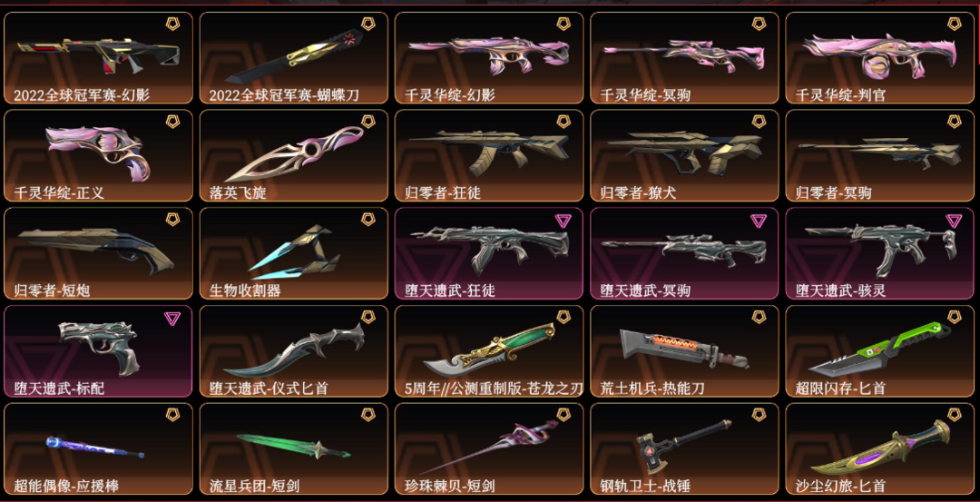Image resolution: width=980 pixels, height=502 pixels.
Task: Select the pink 千灵华绽-正义 pistol skin
Action: click(x=99, y=155)
